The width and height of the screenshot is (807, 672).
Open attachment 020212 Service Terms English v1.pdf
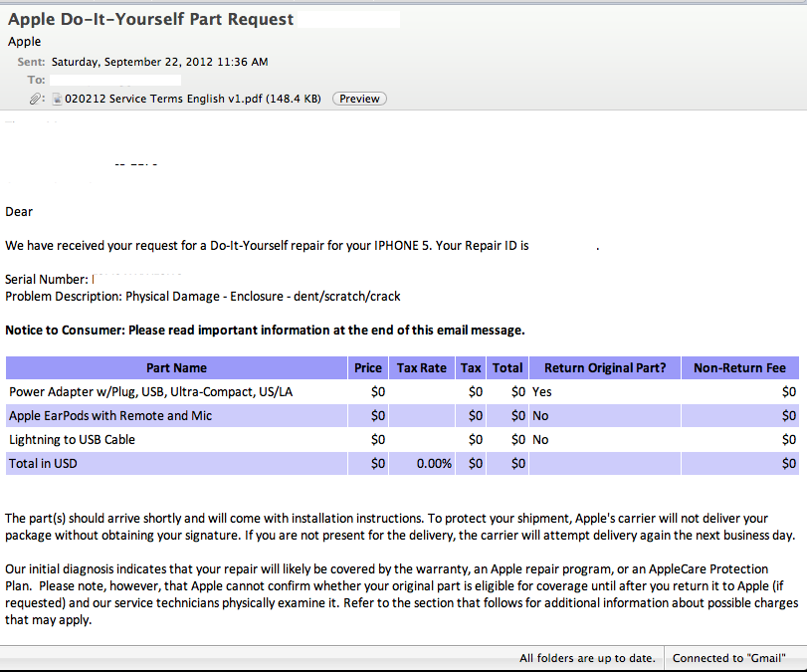192,99
